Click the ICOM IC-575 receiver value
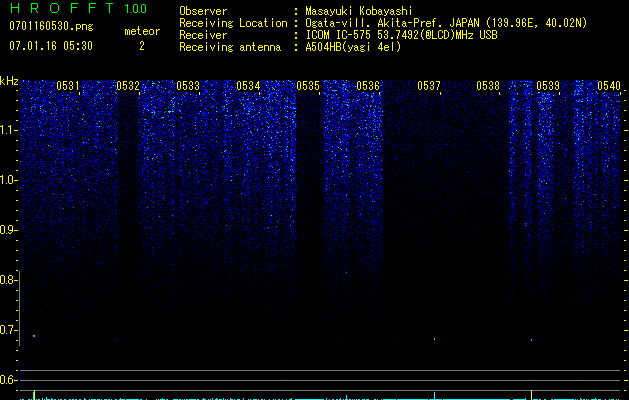This screenshot has width=629, height=400. point(401,35)
